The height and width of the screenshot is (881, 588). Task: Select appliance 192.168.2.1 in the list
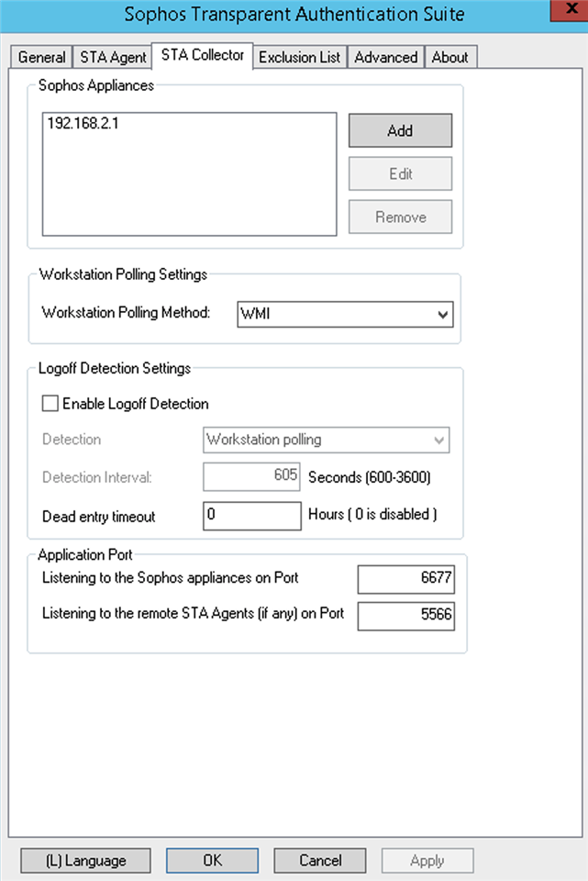[x=83, y=123]
